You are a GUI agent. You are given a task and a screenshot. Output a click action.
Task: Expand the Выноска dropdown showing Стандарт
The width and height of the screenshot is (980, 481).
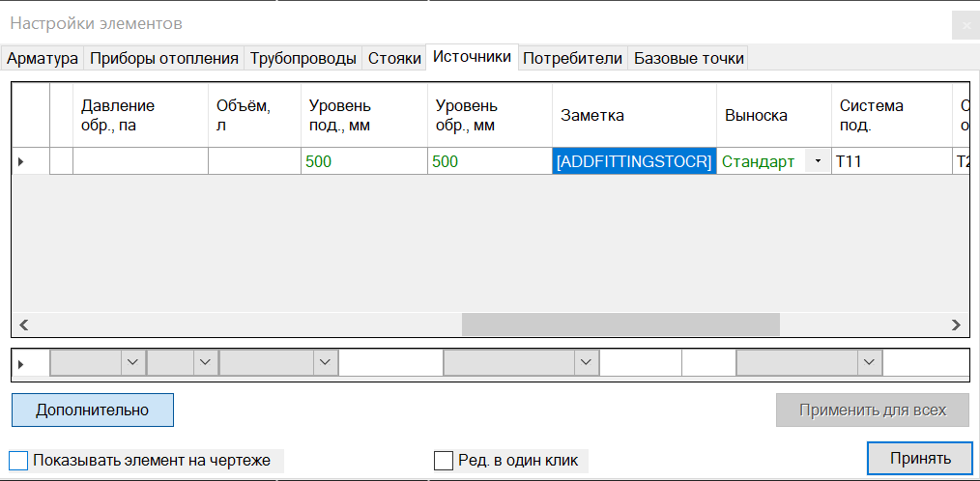819,161
